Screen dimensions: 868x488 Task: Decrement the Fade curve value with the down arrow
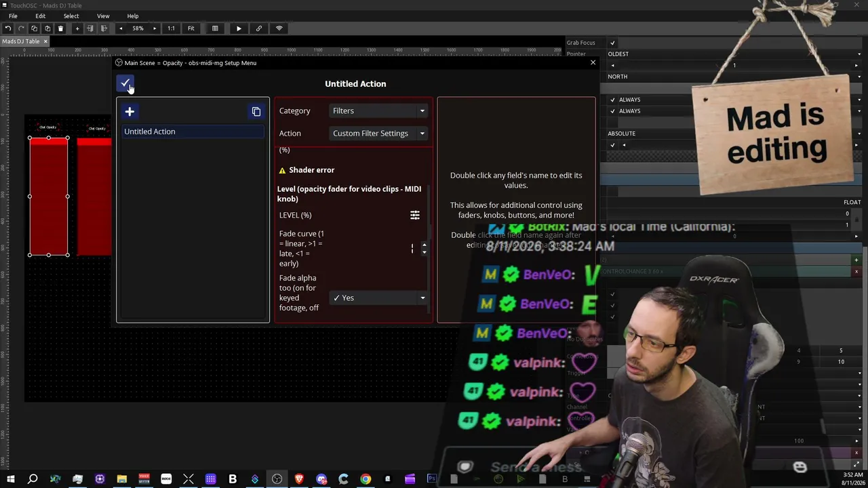[425, 252]
